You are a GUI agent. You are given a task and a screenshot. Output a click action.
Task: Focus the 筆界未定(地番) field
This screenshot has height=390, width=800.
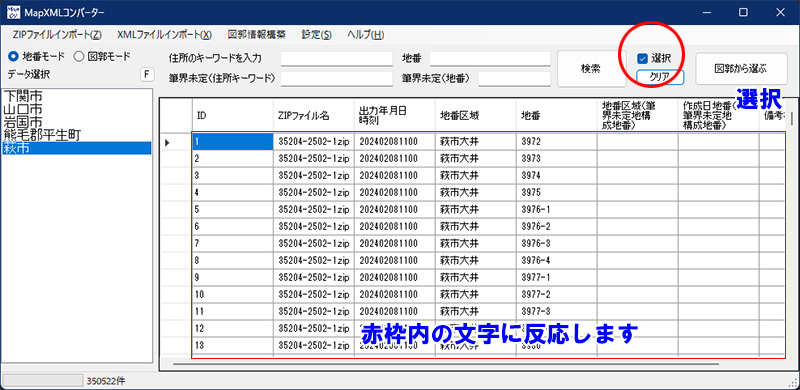(x=514, y=79)
